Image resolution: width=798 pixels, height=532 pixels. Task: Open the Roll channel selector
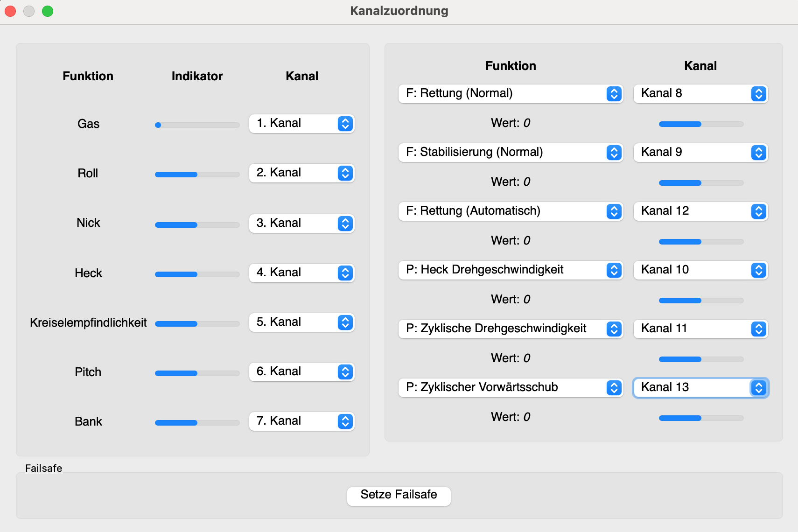point(301,173)
